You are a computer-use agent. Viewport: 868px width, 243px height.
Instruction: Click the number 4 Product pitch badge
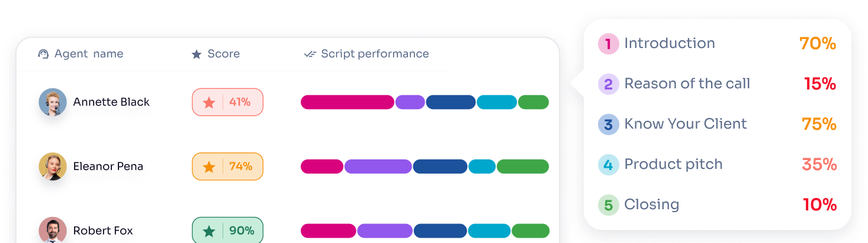click(608, 165)
